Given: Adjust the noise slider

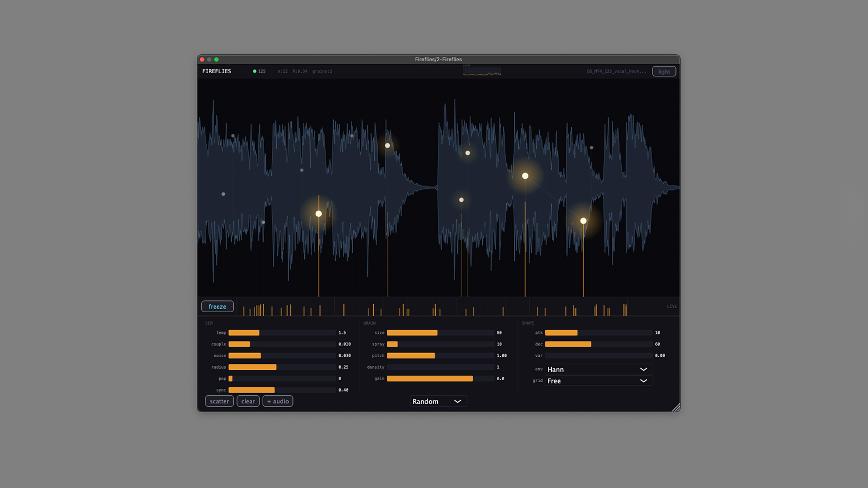Looking at the screenshot, I should [282, 356].
